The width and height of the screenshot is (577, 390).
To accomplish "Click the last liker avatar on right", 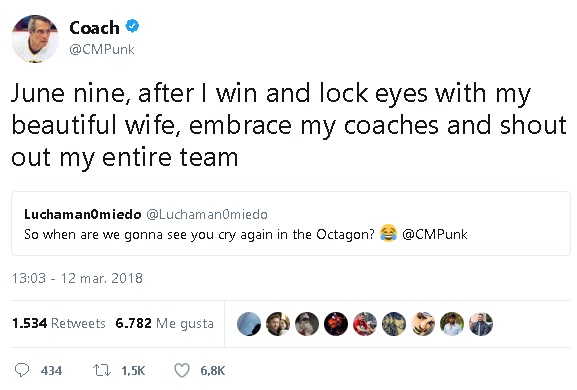I will click(481, 324).
